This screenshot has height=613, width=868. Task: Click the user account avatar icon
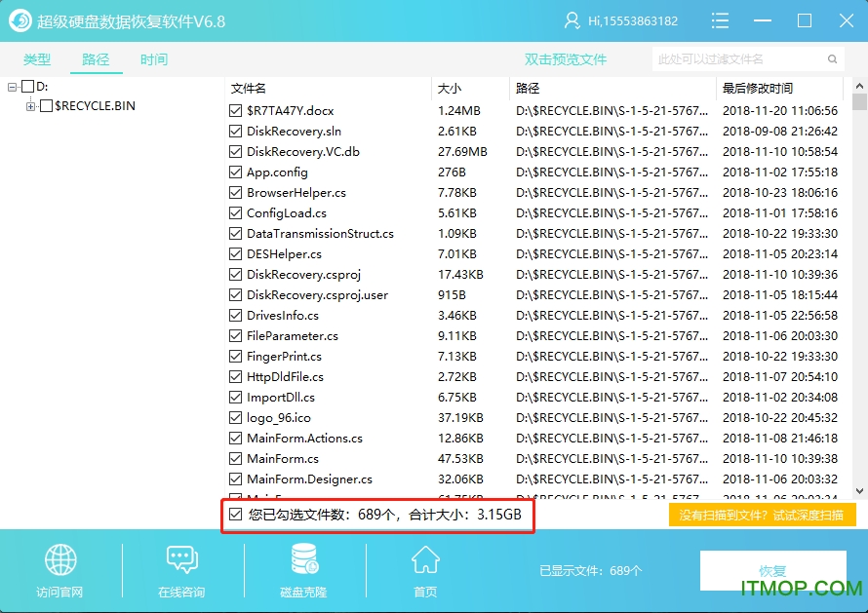coord(572,20)
